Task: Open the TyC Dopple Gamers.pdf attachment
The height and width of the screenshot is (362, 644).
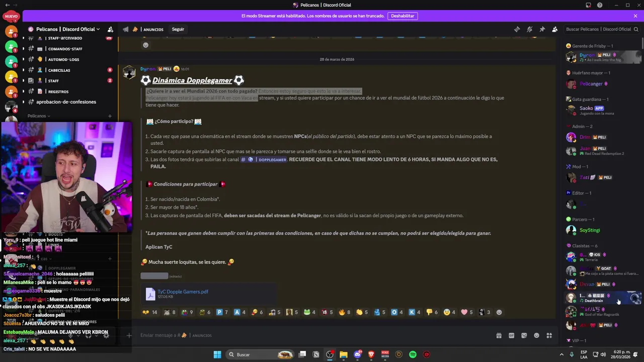Action: point(183,292)
